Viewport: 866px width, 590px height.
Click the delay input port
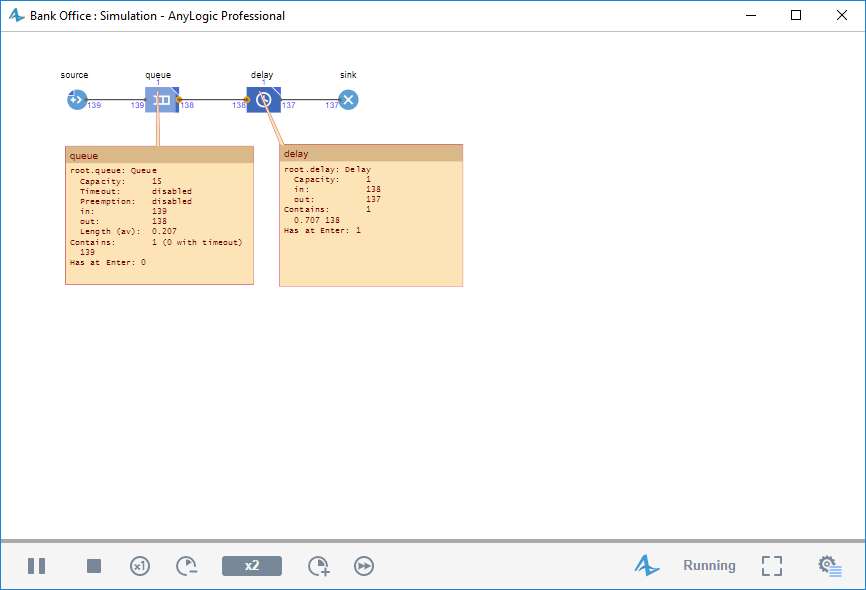pyautogui.click(x=247, y=100)
